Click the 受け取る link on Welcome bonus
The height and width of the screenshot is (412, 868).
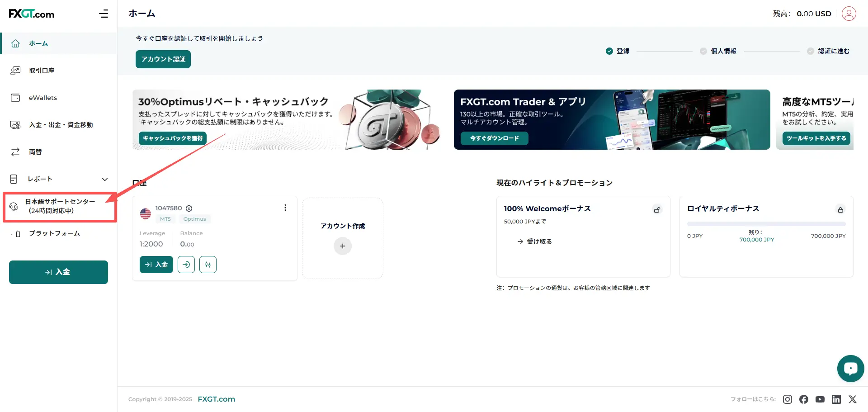pyautogui.click(x=534, y=242)
